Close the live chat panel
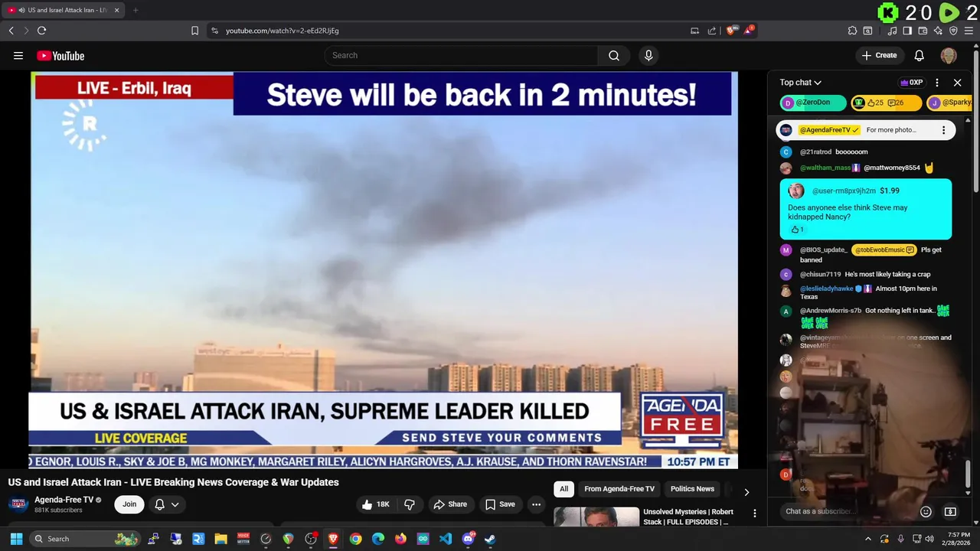 [957, 83]
